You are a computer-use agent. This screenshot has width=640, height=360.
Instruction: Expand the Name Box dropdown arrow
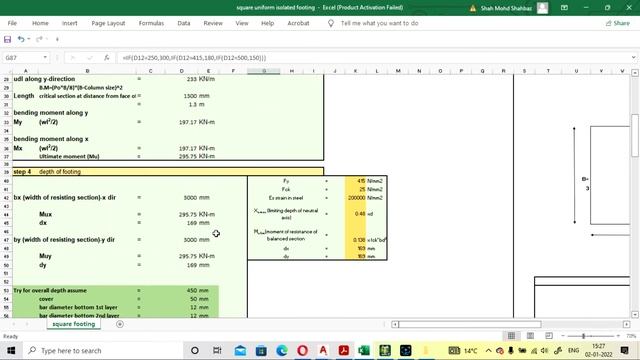(x=45, y=58)
